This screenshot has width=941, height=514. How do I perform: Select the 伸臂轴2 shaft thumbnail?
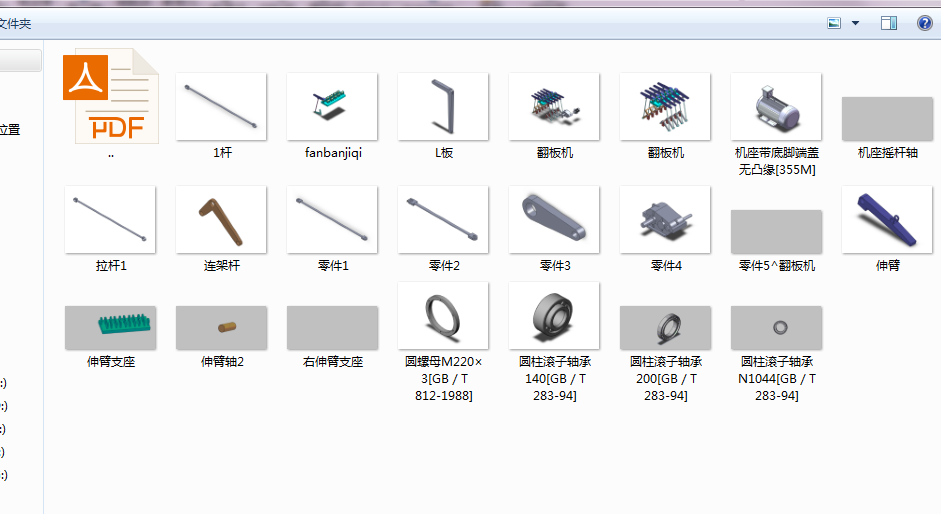221,328
